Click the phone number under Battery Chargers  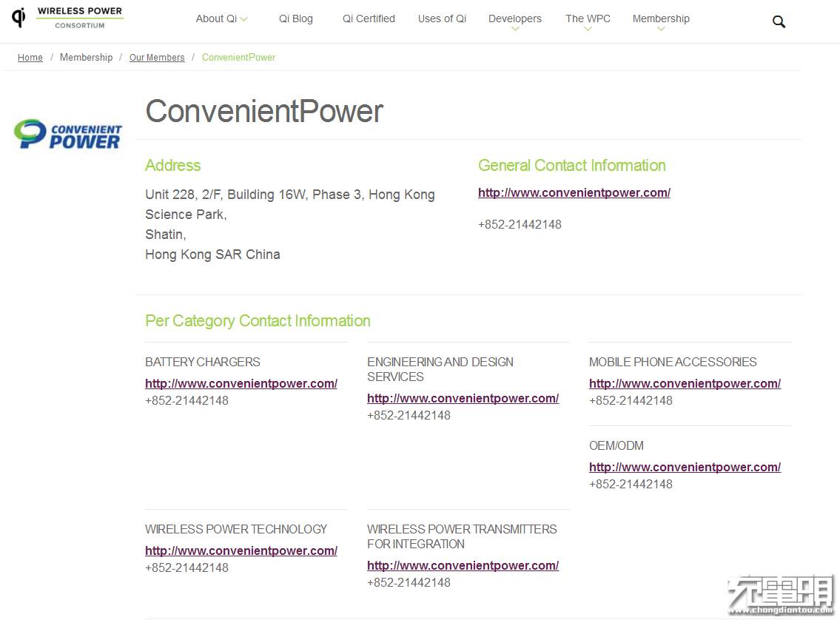(187, 400)
